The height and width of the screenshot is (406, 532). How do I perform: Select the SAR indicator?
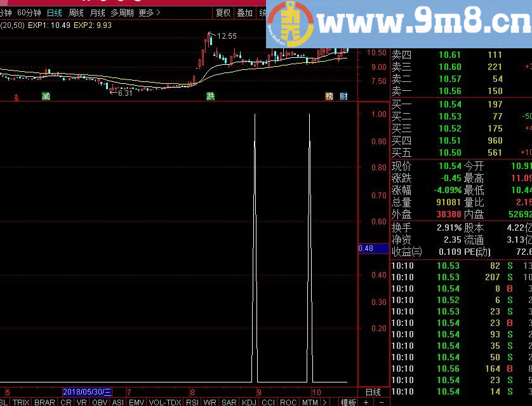[x=229, y=402]
